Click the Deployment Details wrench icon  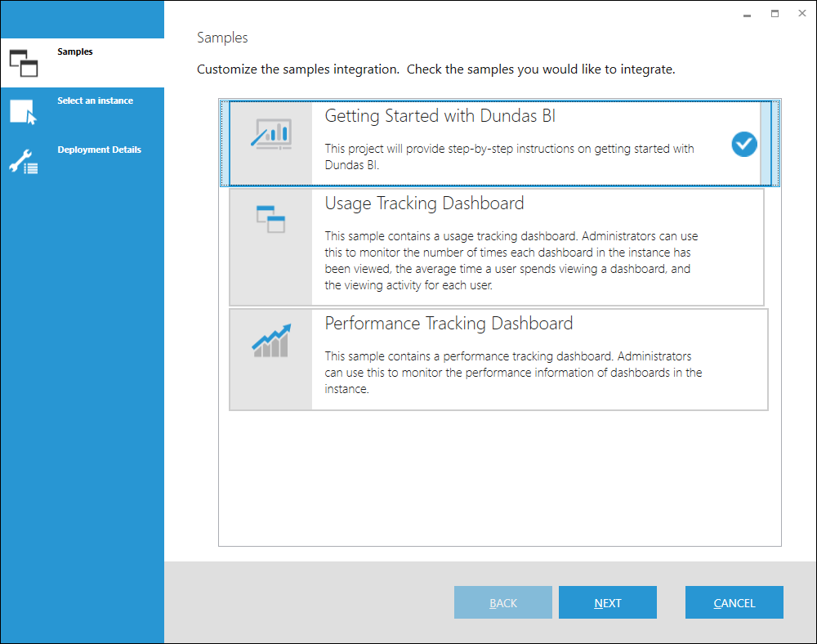pyautogui.click(x=24, y=162)
